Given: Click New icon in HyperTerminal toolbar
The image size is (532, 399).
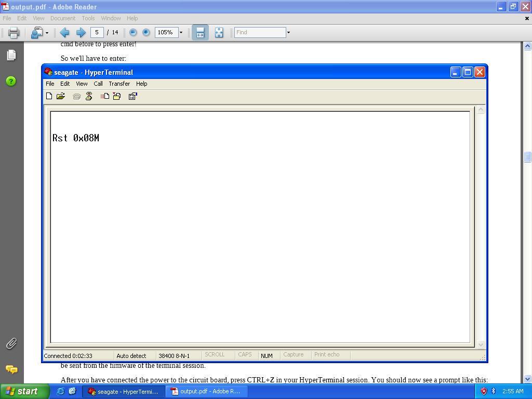Looking at the screenshot, I should coord(49,96).
